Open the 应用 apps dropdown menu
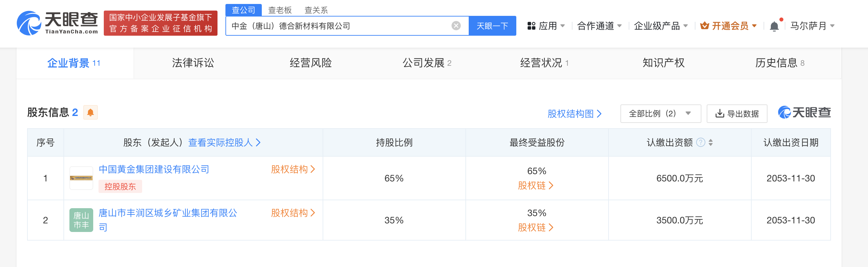Screen dimensions: 868x267 point(546,26)
